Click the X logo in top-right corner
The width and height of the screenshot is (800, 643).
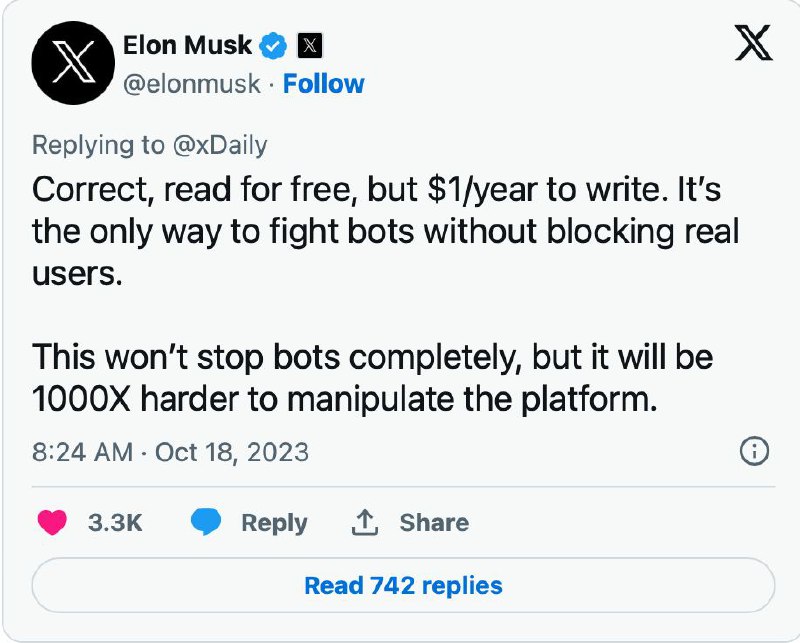pos(753,42)
